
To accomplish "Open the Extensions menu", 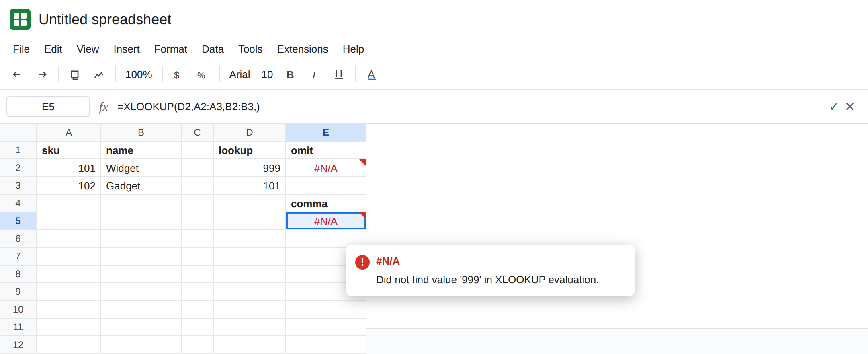I will 303,49.
